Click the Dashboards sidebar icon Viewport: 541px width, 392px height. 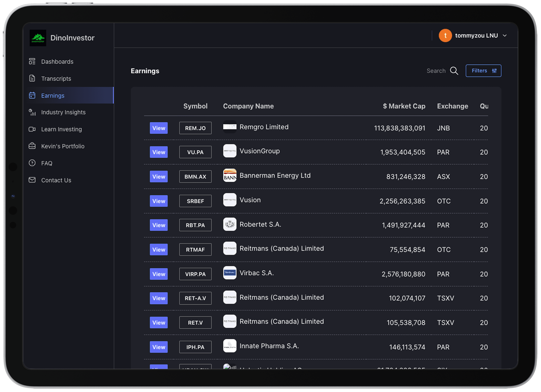coord(32,62)
